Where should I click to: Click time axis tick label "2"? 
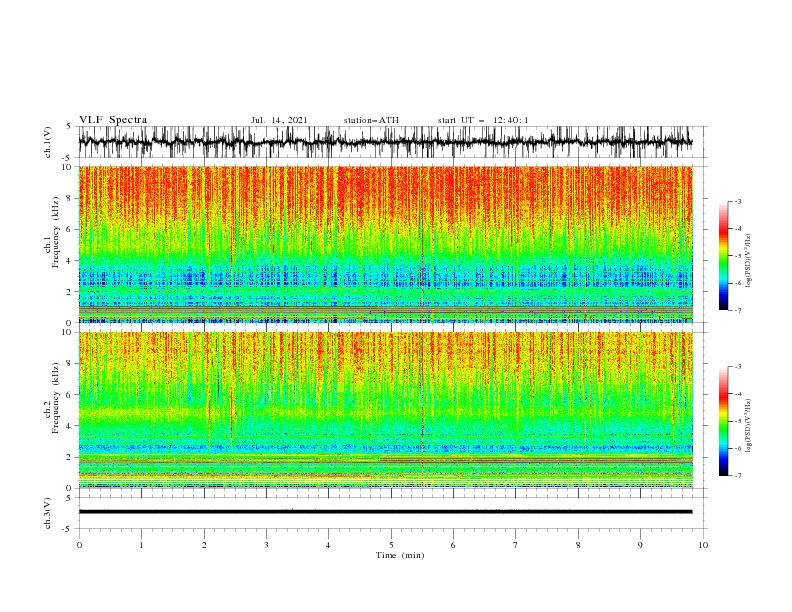tap(204, 545)
